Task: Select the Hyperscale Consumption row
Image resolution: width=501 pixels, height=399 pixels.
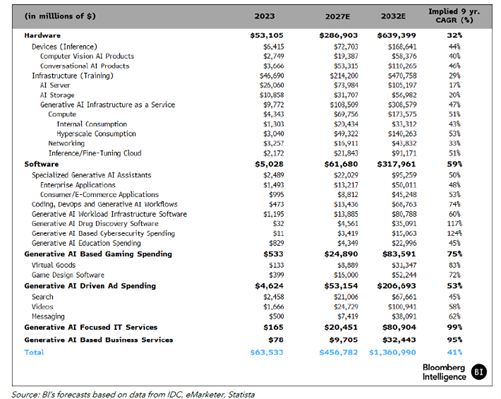Action: 252,134
